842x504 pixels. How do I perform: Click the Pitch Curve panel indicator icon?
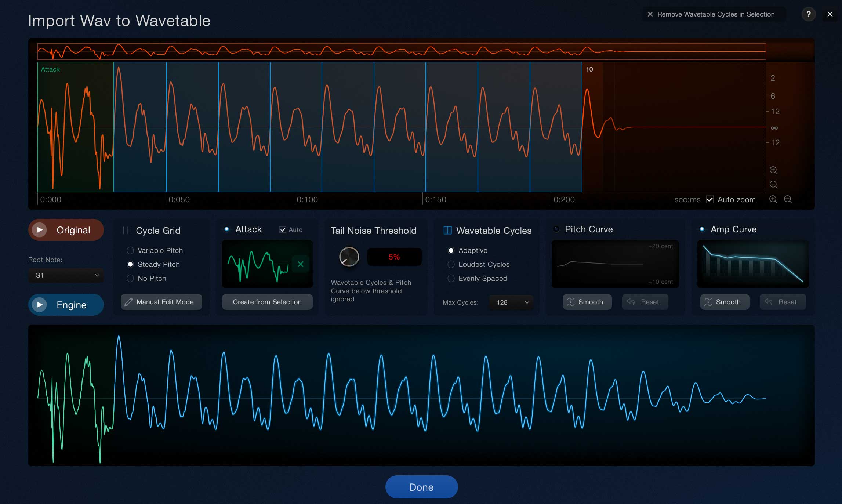556,229
